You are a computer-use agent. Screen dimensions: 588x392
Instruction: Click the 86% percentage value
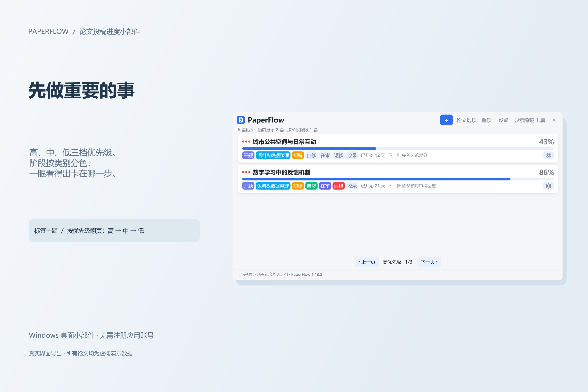pos(547,173)
